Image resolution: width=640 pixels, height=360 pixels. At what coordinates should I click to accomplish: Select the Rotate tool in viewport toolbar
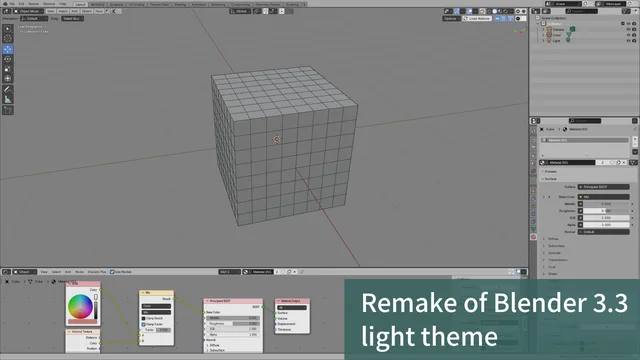click(x=8, y=59)
